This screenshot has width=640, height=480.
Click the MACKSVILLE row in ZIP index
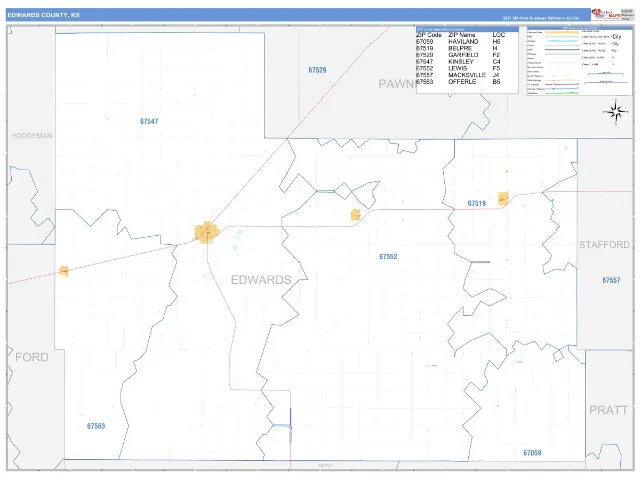(461, 75)
